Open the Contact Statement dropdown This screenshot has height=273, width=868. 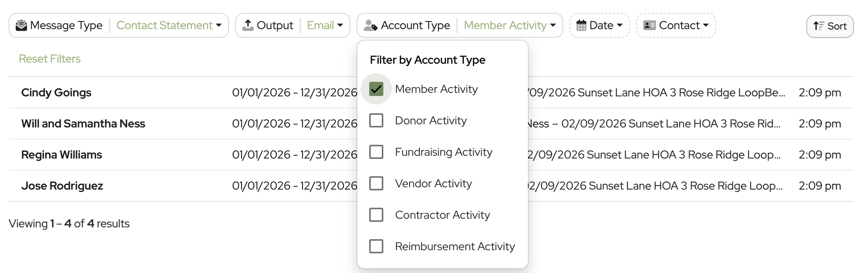pos(169,26)
